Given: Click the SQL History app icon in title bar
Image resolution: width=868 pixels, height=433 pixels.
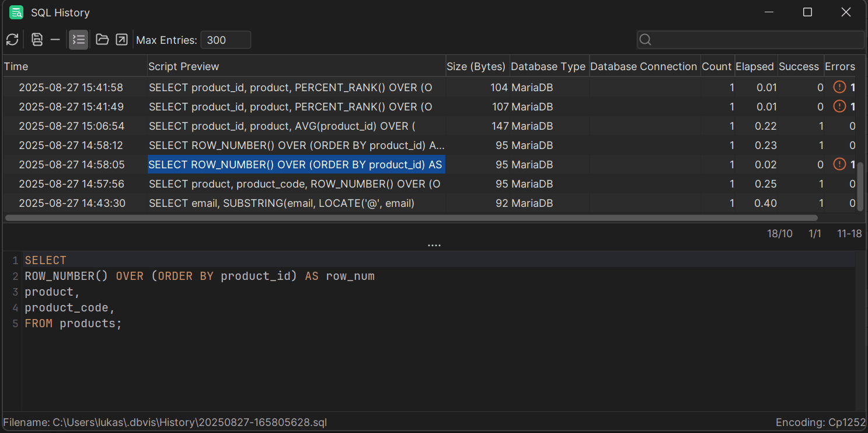Looking at the screenshot, I should pyautogui.click(x=16, y=12).
